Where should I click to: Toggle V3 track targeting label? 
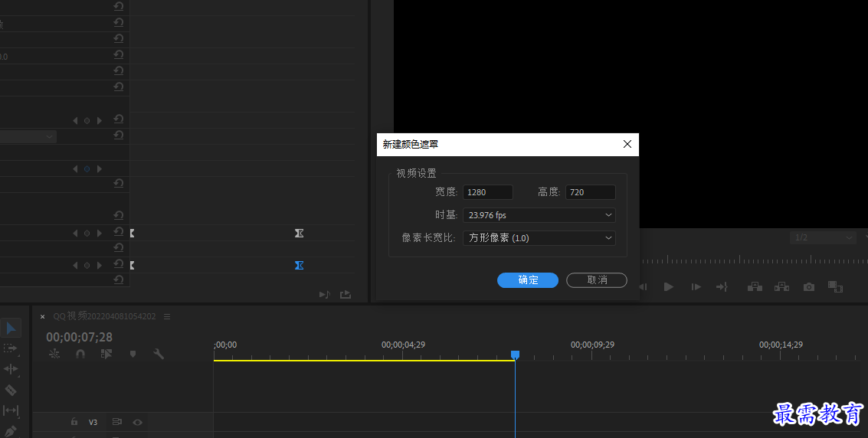coord(93,422)
